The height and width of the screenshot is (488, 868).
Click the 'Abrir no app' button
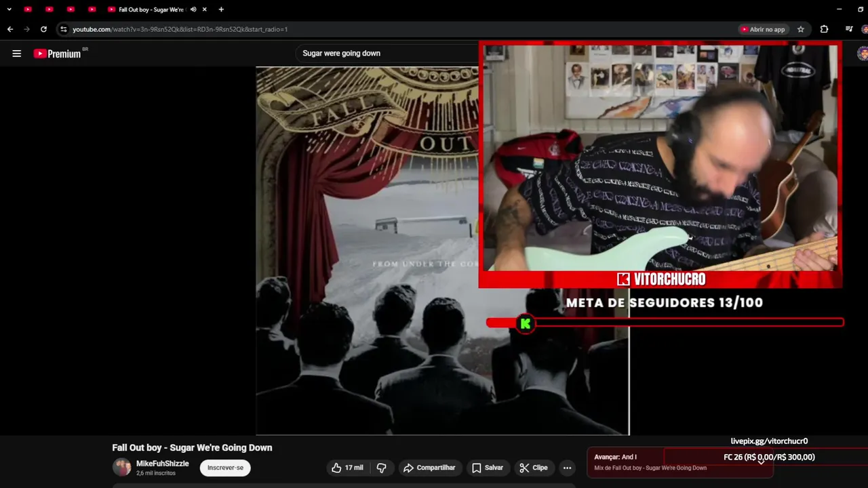(764, 29)
